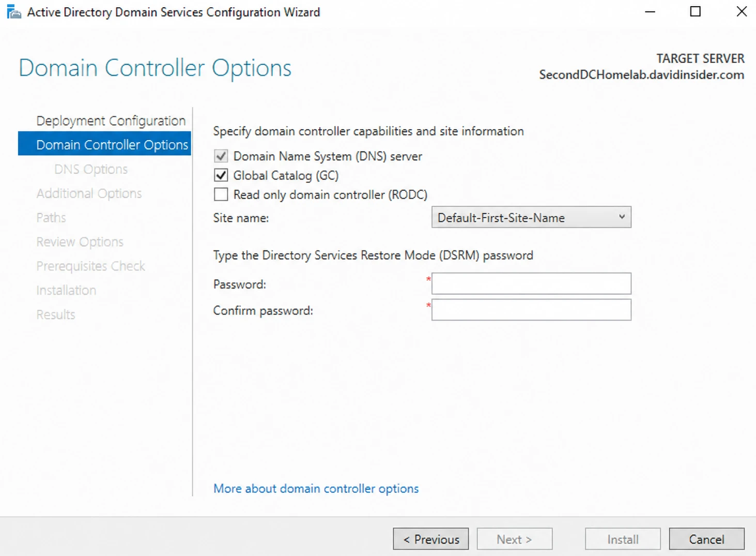Click the Install button

(x=623, y=539)
